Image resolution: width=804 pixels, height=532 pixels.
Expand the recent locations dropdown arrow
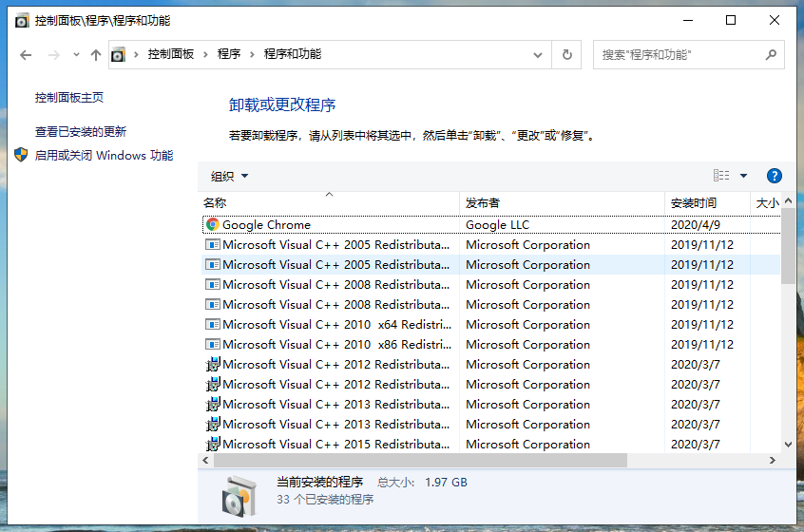[x=76, y=55]
